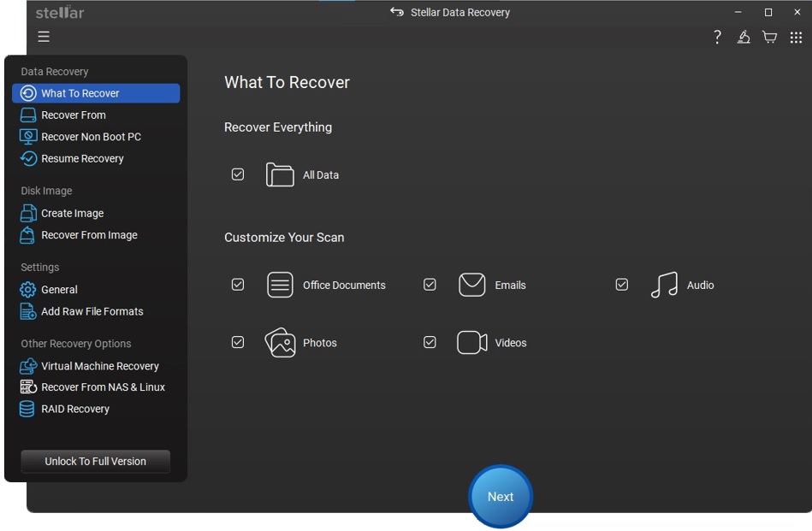The image size is (812, 531).
Task: Click the back arrow icon in title bar
Action: 397,12
